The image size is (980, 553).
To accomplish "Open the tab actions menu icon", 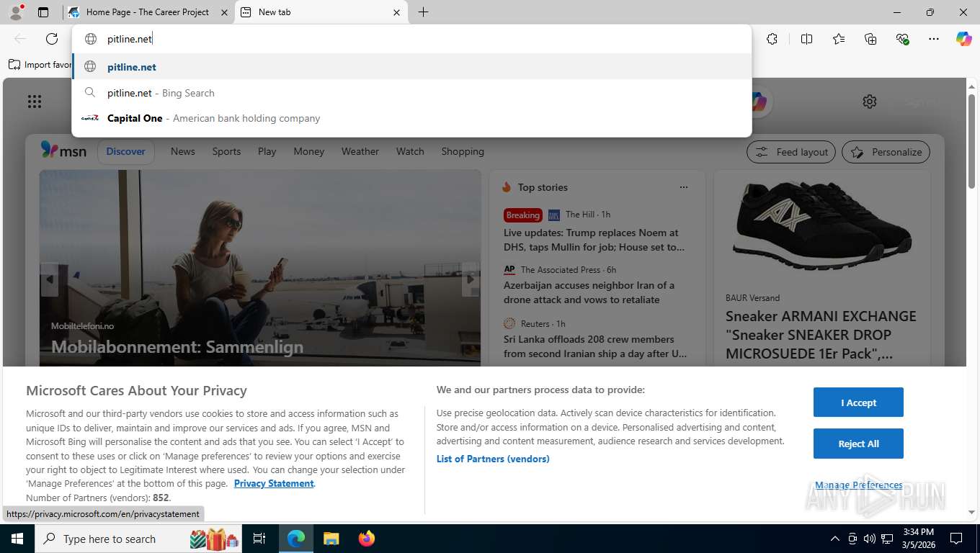I will [x=43, y=12].
